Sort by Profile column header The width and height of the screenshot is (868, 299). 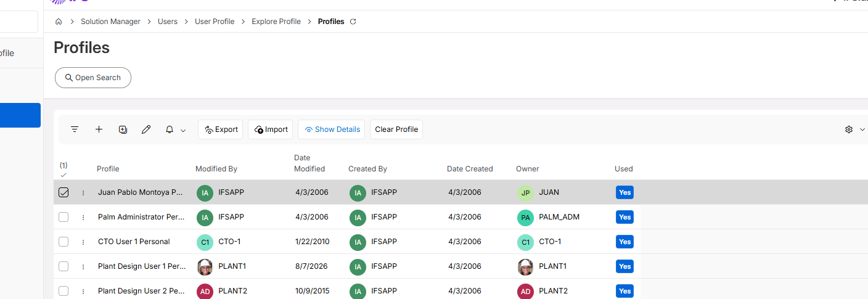tap(108, 169)
